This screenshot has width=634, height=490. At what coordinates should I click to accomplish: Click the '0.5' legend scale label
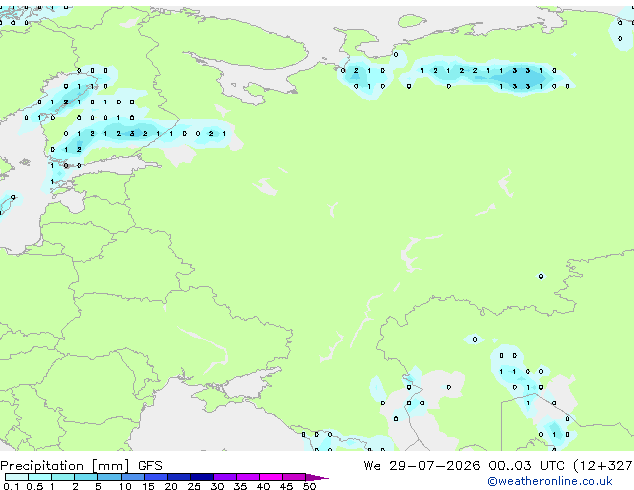pos(35,486)
